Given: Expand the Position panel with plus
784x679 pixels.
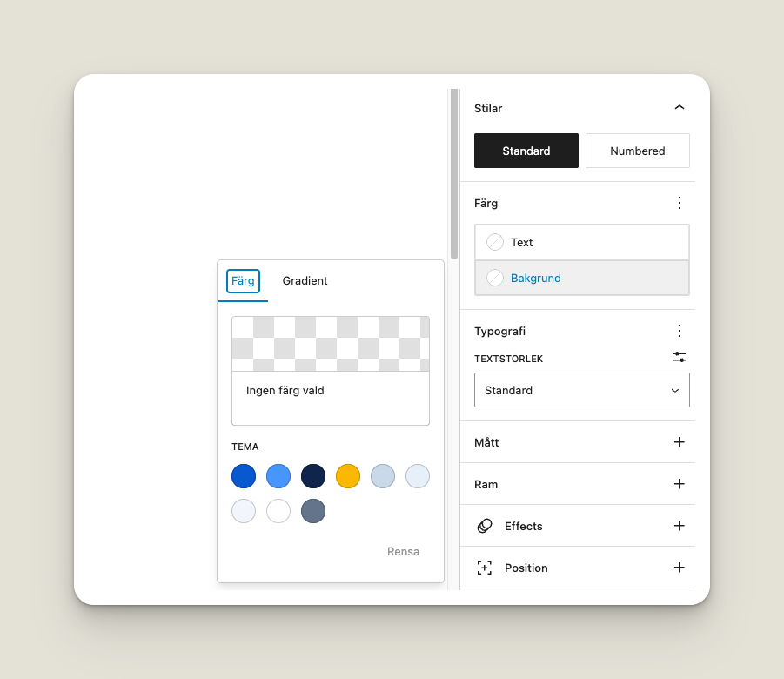Looking at the screenshot, I should click(x=680, y=568).
